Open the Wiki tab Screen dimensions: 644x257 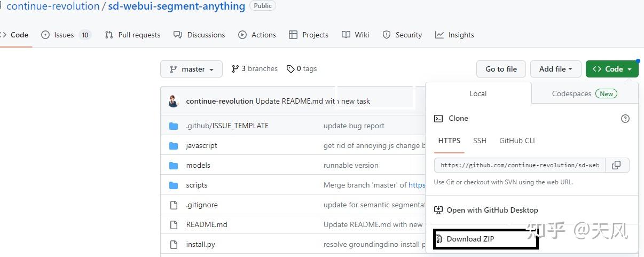[356, 35]
